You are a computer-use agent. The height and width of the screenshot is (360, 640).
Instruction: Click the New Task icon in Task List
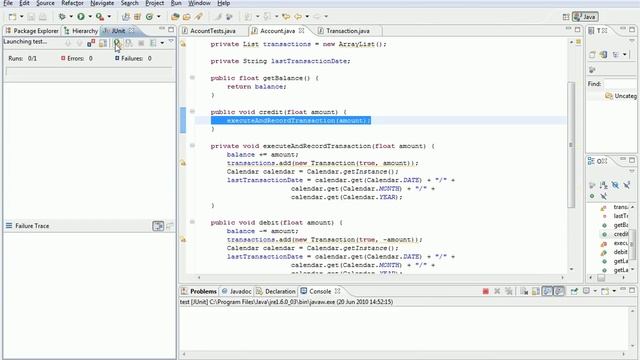[x=592, y=54]
